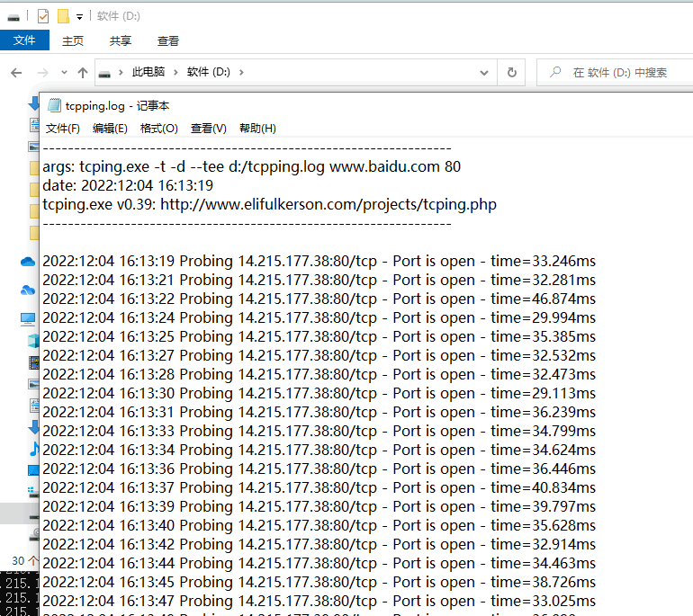Screen dimensions: 693x616
Task: Open Notepad 查看(V) menu
Action: click(x=209, y=129)
